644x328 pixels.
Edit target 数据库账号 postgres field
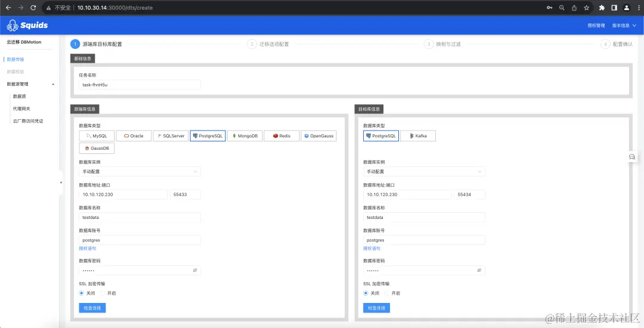424,240
